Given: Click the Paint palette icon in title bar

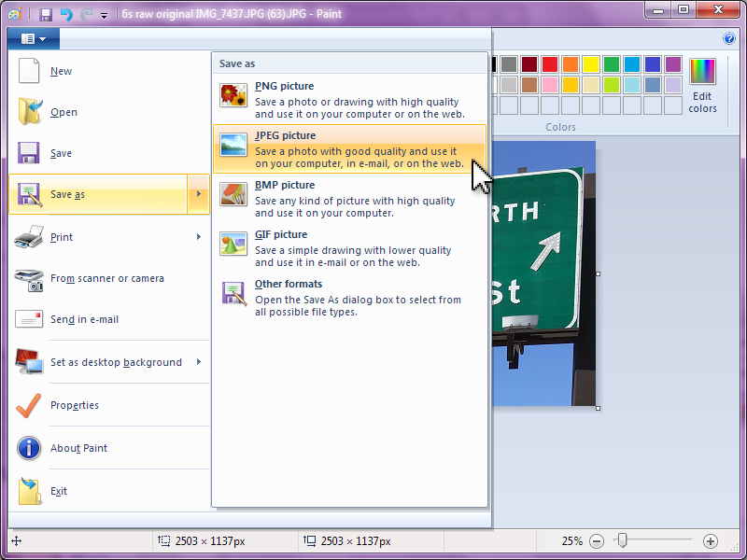Looking at the screenshot, I should click(x=15, y=14).
